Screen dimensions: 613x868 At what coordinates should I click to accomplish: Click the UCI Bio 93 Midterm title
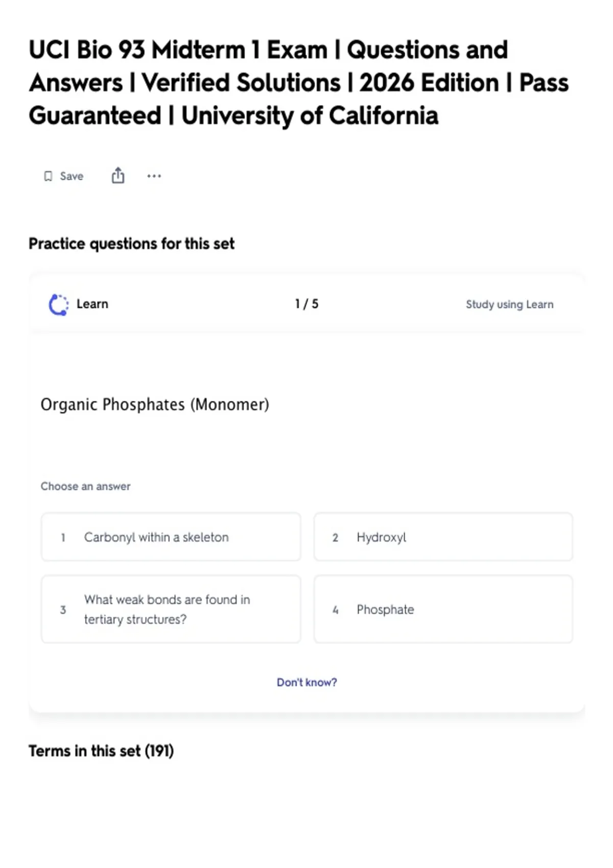298,83
